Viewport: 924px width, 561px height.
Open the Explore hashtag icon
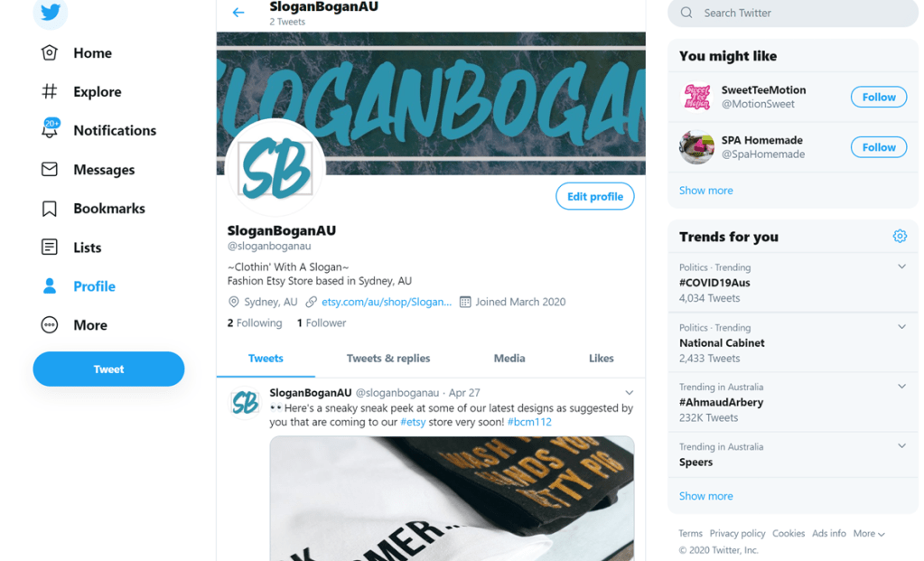click(50, 91)
